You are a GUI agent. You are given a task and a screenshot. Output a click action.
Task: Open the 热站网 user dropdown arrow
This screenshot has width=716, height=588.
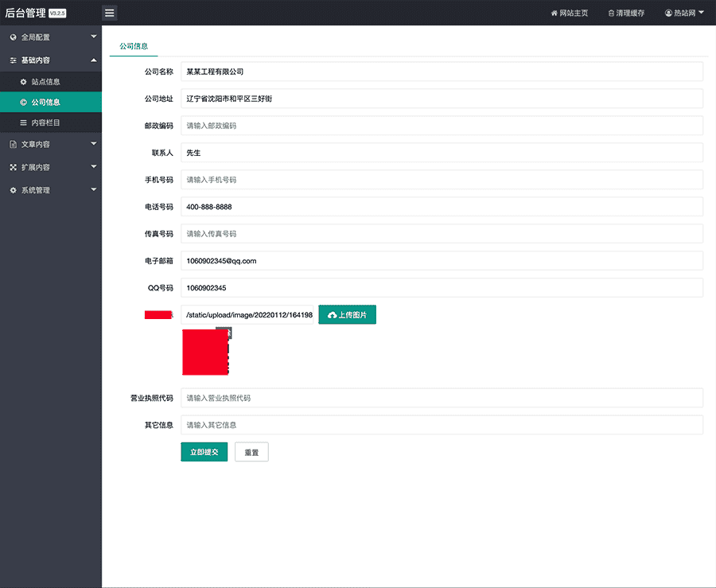[701, 12]
